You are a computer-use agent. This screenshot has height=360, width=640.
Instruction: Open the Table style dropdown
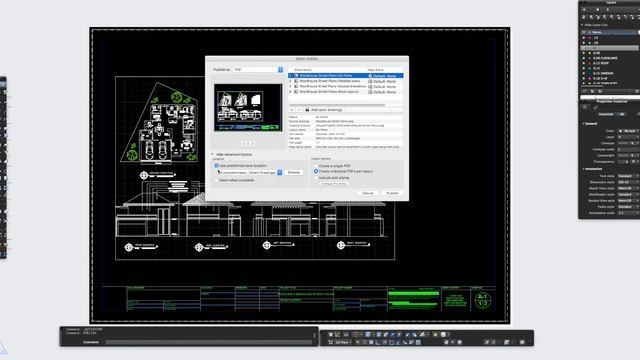coord(629,207)
